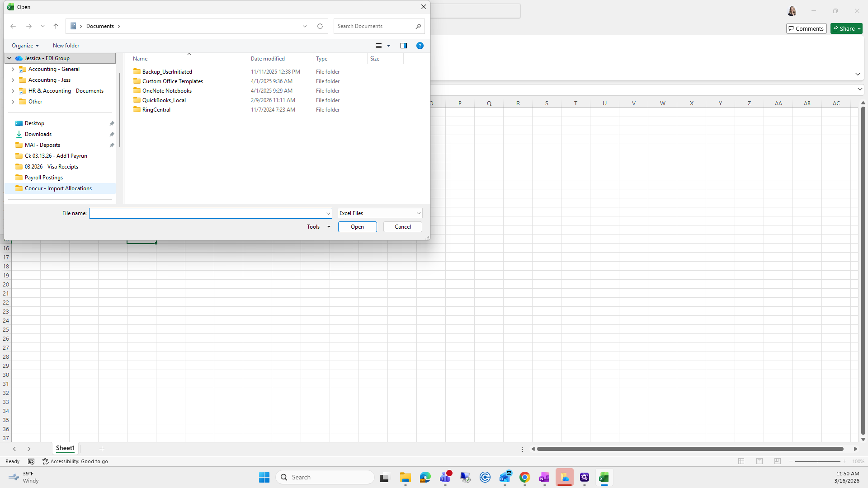Select Page Layout view in status bar
Screen dimensions: 868x488
coord(759,461)
